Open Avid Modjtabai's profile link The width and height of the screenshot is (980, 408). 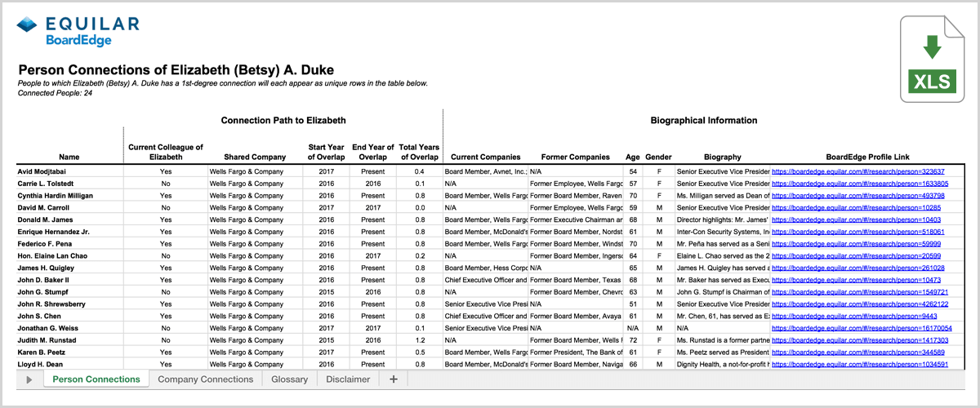pos(857,172)
